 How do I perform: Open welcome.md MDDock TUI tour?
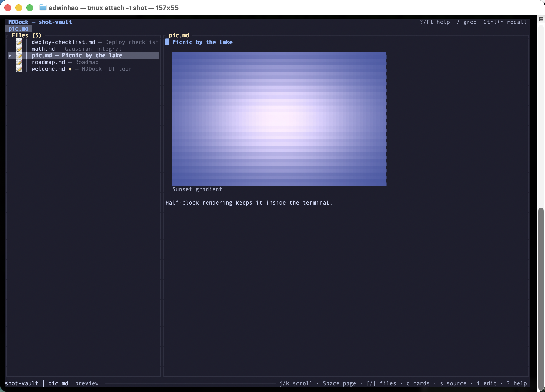tap(82, 69)
